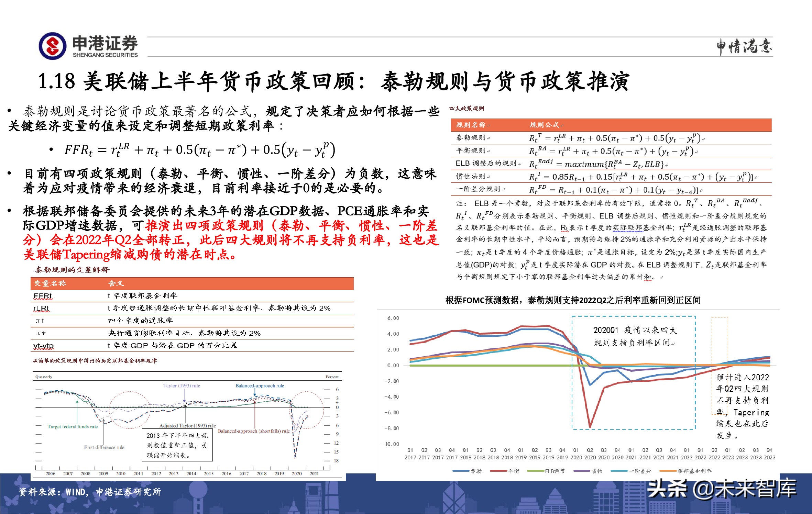
Task: Select the 惯性法则 row
Action: coord(611,177)
